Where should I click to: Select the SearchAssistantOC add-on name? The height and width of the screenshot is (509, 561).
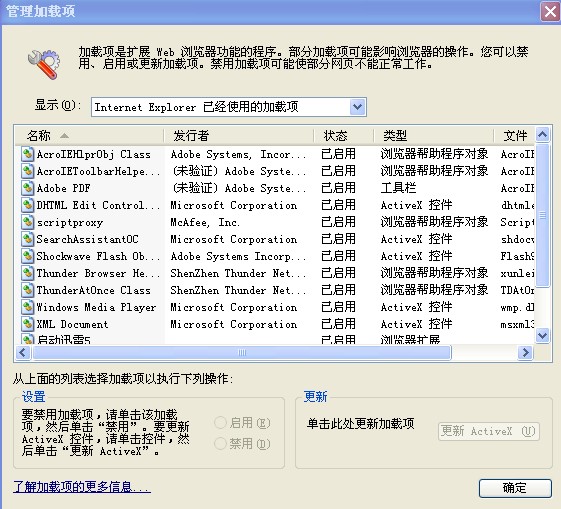coord(87,239)
